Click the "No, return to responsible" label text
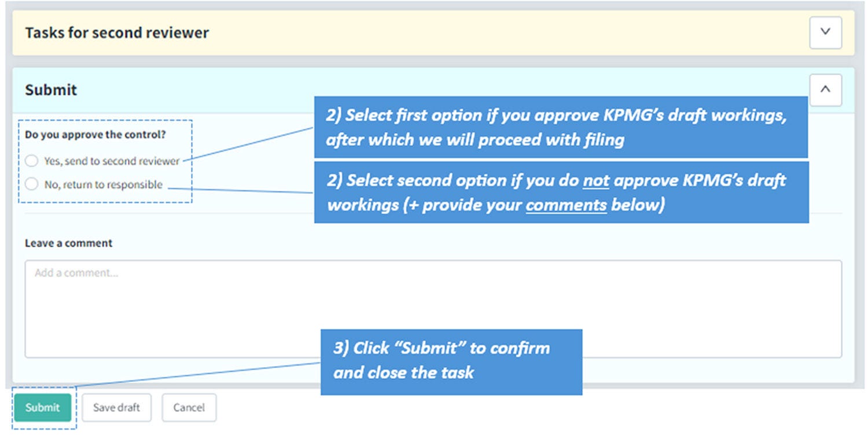Image resolution: width=868 pixels, height=436 pixels. 104,185
